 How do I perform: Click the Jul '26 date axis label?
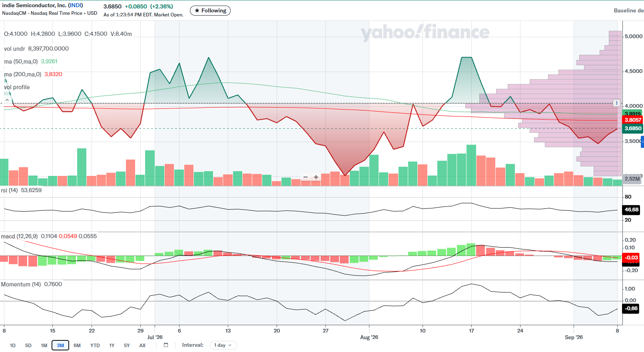click(155, 337)
